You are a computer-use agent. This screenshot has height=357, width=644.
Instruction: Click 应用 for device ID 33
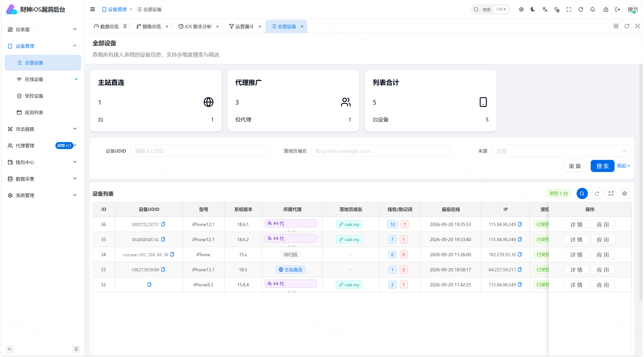pos(603,270)
